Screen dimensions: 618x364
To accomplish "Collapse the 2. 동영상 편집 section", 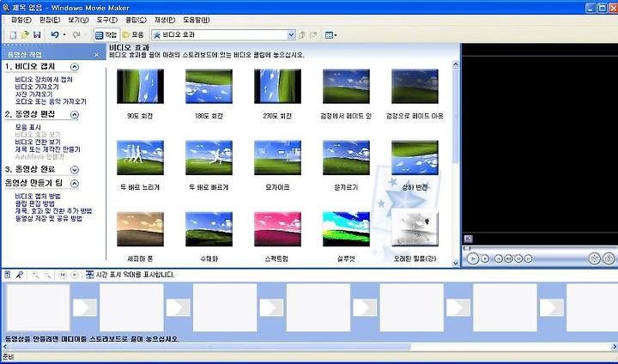I will (75, 115).
